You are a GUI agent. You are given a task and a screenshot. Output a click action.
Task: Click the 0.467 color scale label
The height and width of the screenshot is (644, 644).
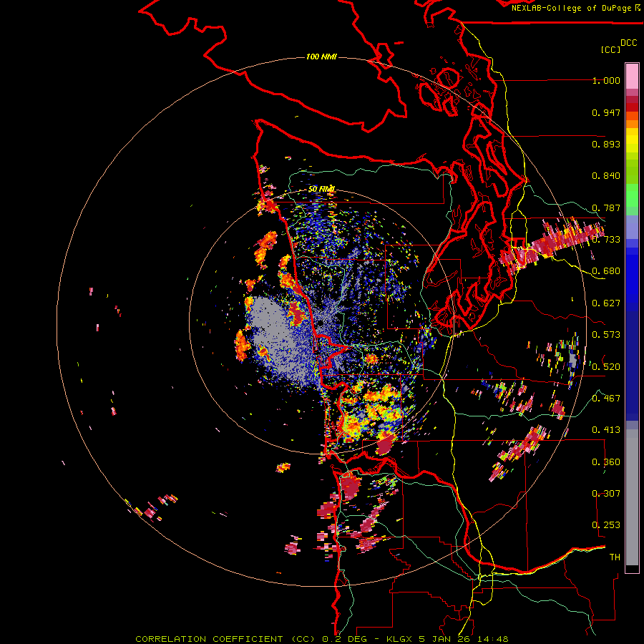(x=606, y=399)
